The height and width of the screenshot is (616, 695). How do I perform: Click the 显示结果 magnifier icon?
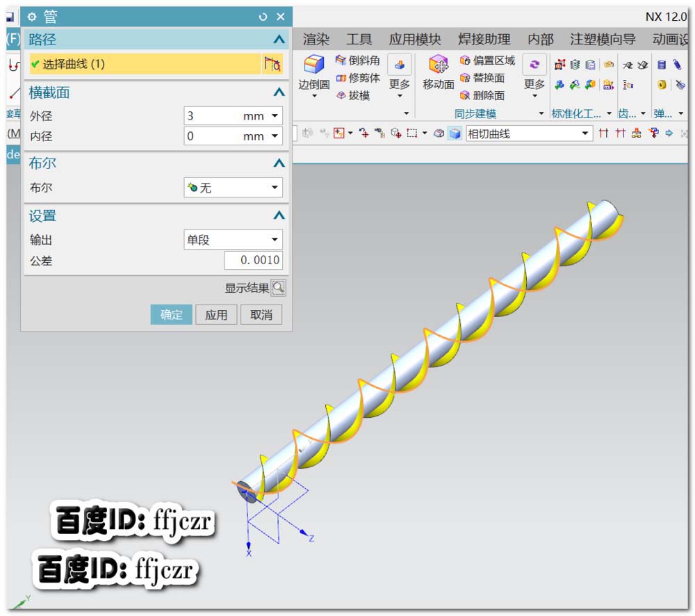pos(279,288)
